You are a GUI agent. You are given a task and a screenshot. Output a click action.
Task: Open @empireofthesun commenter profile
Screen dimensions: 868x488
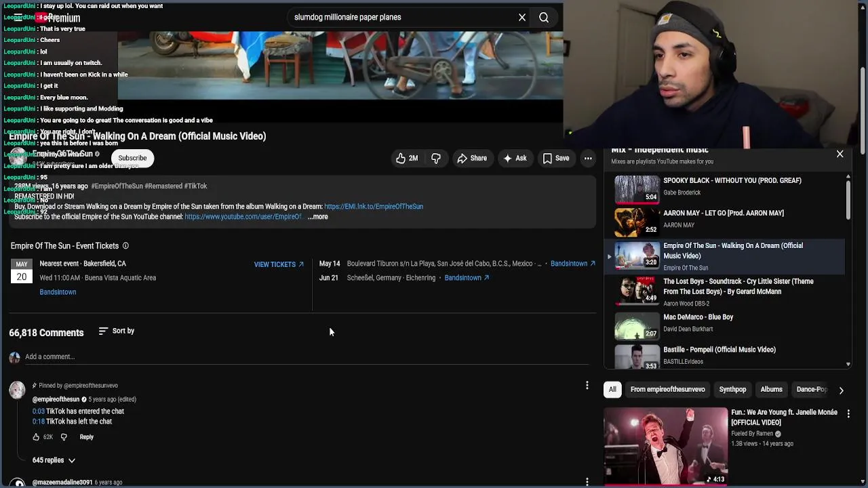tap(56, 400)
